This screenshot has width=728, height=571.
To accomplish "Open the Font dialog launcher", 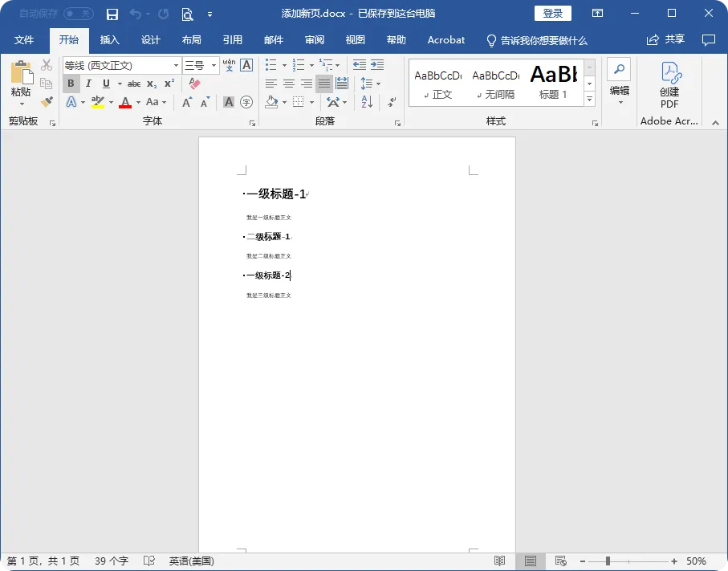I will (252, 123).
